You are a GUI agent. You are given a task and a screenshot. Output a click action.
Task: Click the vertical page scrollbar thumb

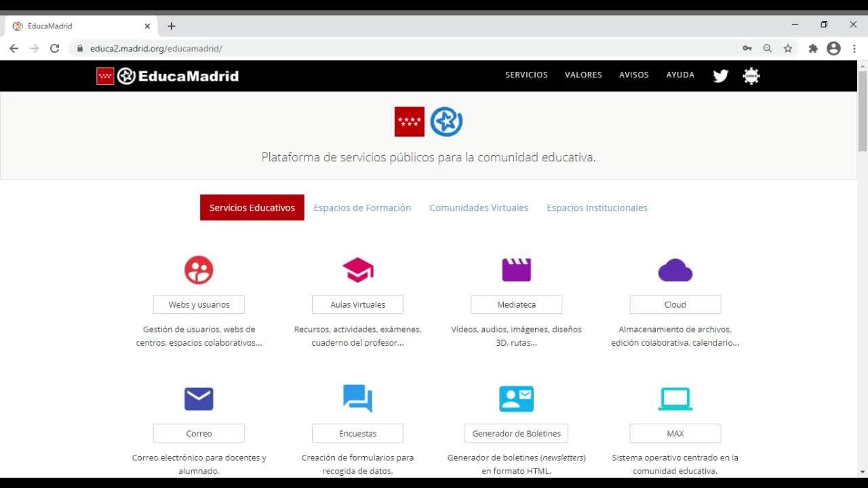click(863, 110)
